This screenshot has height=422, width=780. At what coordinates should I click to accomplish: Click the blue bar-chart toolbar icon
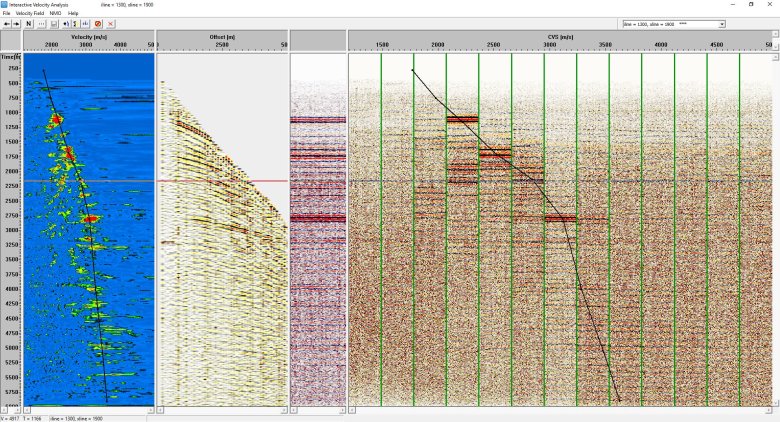(x=85, y=23)
